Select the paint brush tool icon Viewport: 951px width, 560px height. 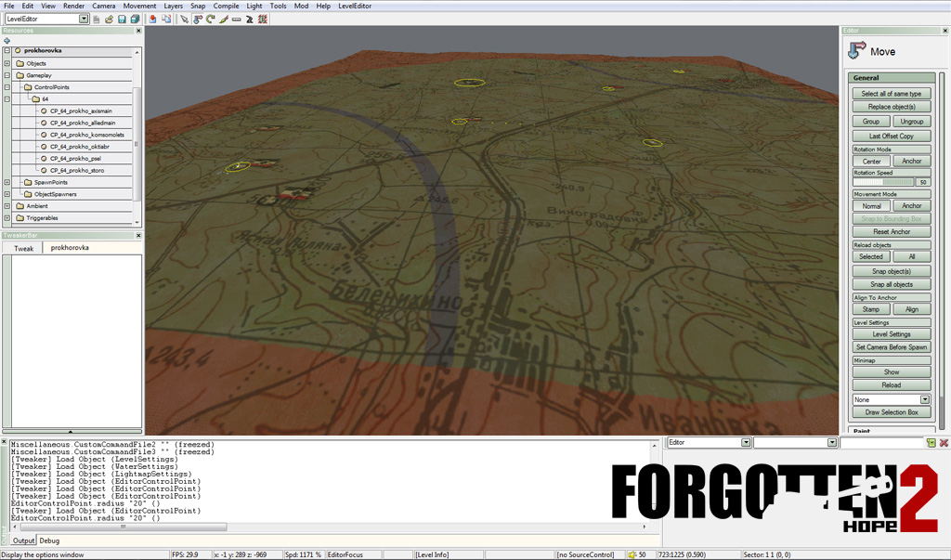click(224, 20)
